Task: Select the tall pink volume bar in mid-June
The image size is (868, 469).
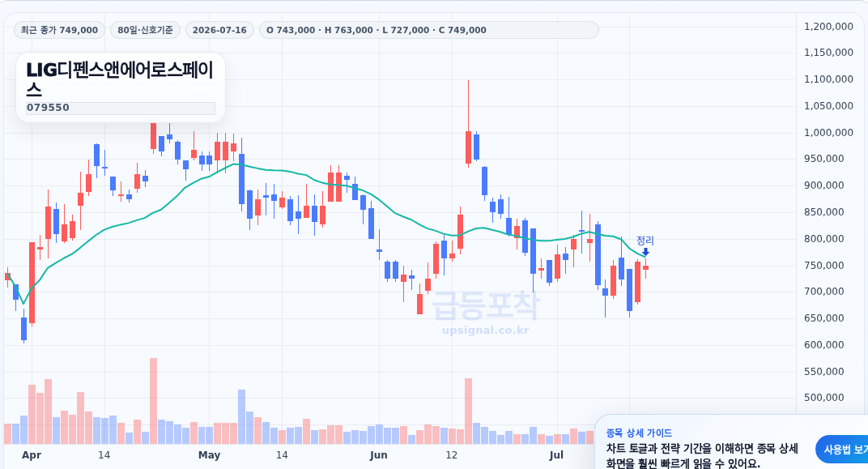Action: 468,411
